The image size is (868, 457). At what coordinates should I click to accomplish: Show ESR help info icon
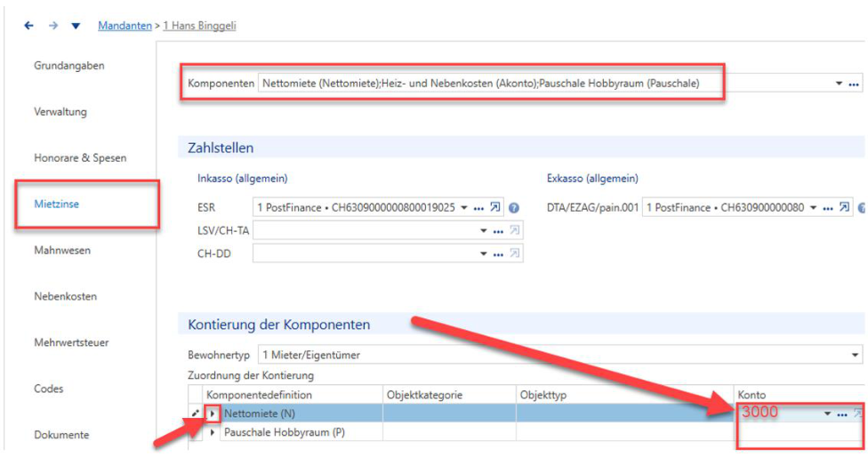514,208
